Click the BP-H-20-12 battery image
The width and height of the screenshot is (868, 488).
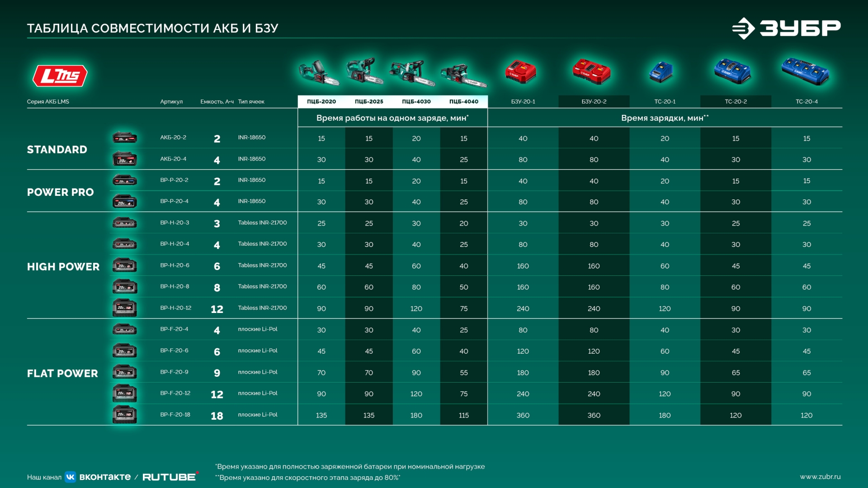125,308
